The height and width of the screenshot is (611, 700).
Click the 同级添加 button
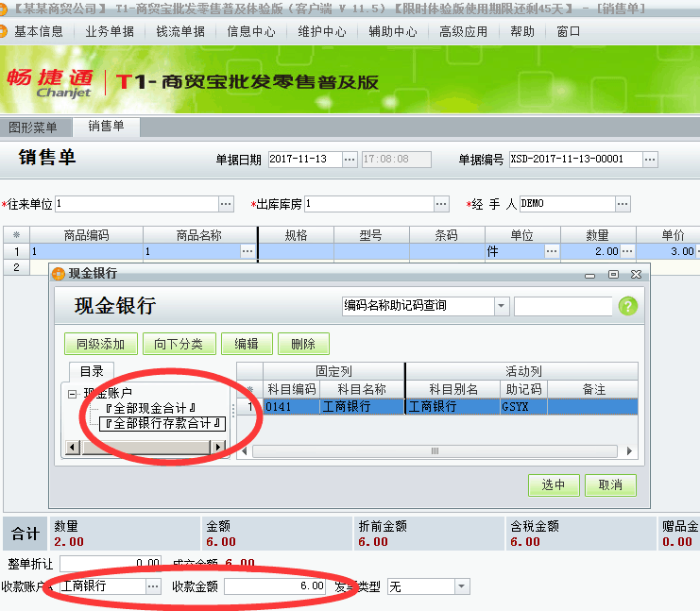tap(101, 344)
